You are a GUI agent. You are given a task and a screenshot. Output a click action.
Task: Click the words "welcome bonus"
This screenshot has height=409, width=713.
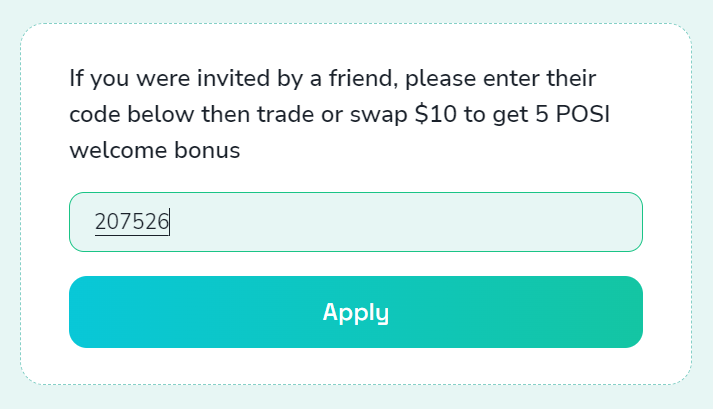coord(154,151)
